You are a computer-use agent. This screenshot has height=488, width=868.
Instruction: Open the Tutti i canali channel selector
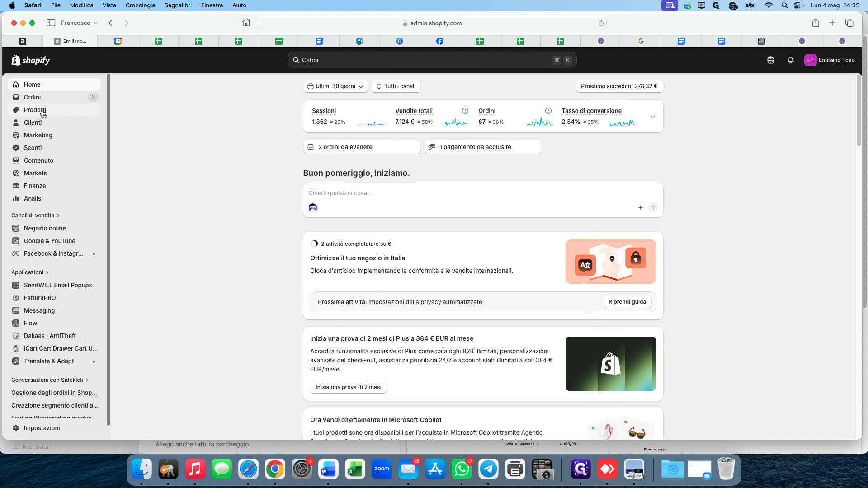[396, 86]
